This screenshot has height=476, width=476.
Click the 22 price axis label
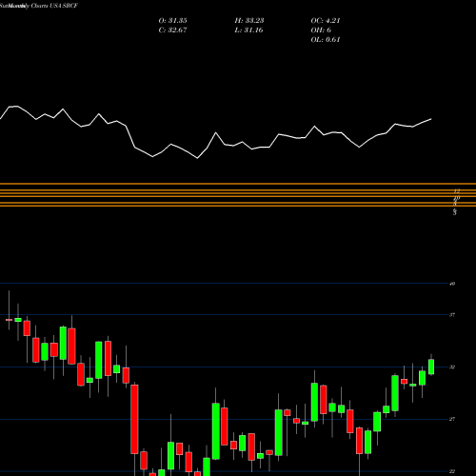coord(452,471)
